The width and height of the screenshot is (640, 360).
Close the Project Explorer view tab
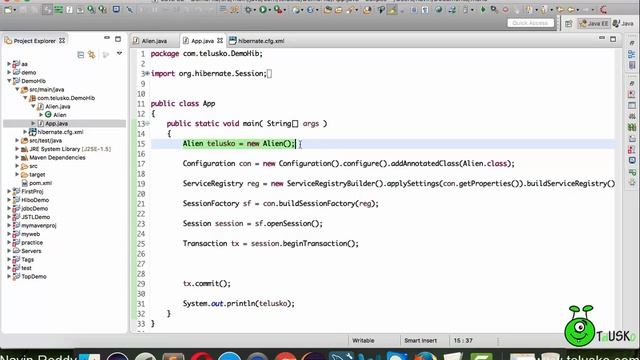point(62,40)
